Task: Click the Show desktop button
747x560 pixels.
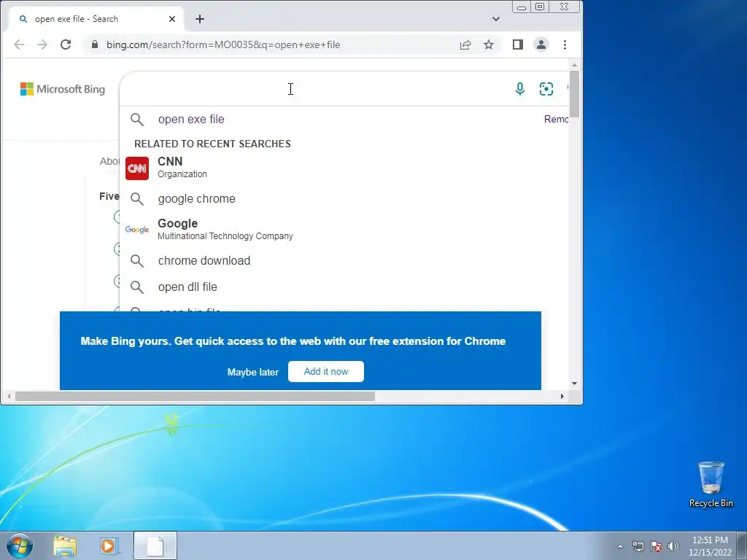Action: (742, 545)
